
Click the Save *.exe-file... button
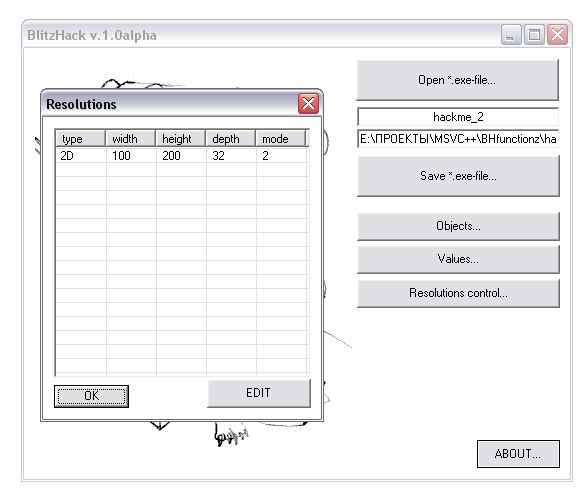pyautogui.click(x=458, y=176)
